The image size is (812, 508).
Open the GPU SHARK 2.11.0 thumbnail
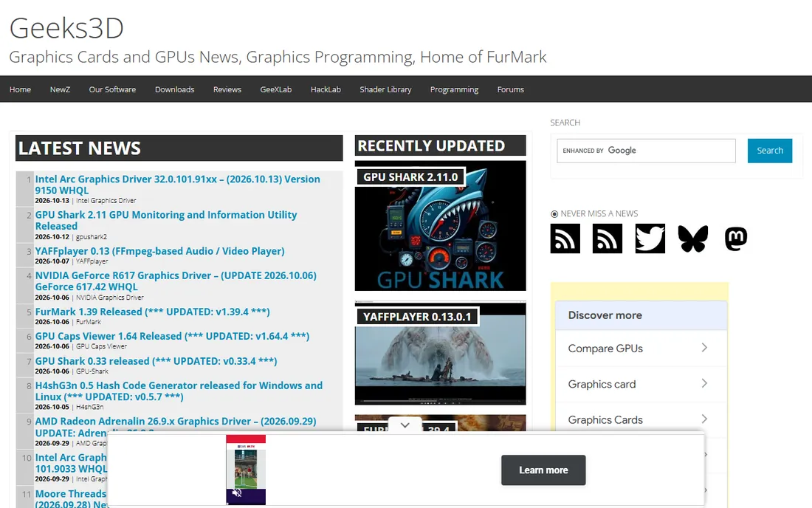click(x=440, y=226)
